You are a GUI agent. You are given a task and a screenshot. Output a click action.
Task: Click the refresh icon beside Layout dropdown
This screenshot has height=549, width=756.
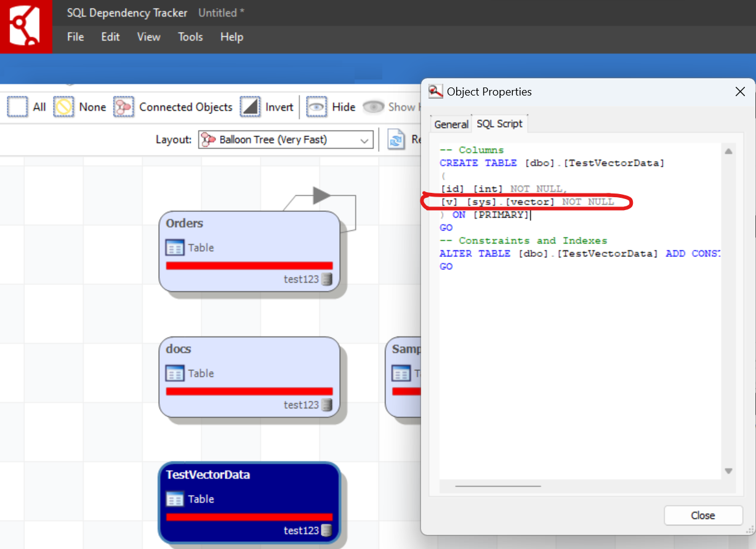click(396, 140)
